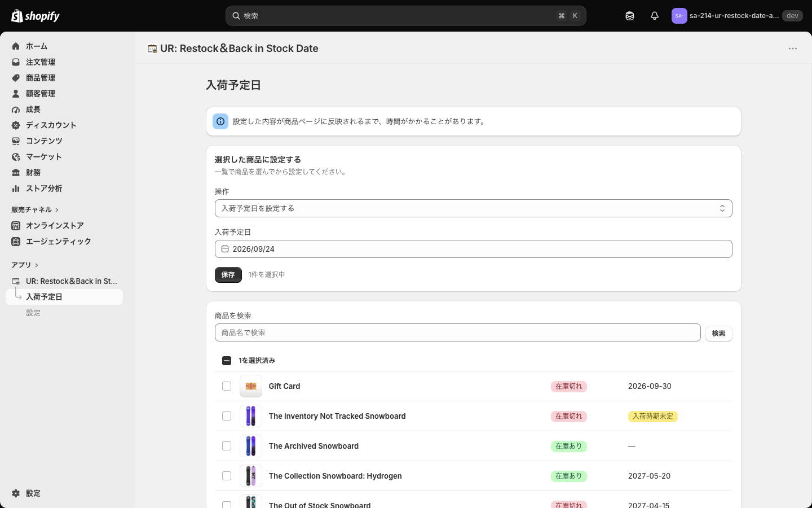Open The Archived Snowboard product name
This screenshot has width=812, height=508.
(x=314, y=446)
